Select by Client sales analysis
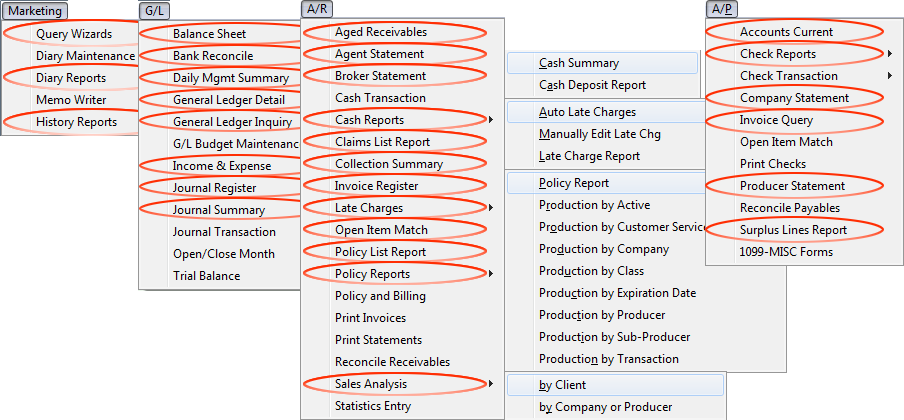The width and height of the screenshot is (904, 420). pos(615,385)
